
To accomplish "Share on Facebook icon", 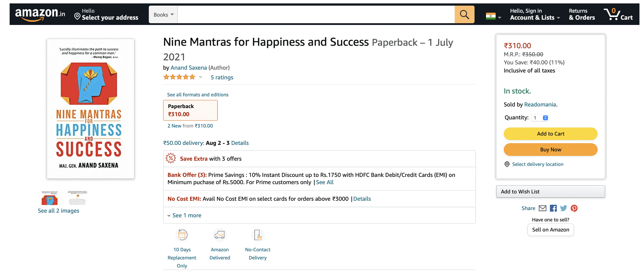I will tap(553, 208).
